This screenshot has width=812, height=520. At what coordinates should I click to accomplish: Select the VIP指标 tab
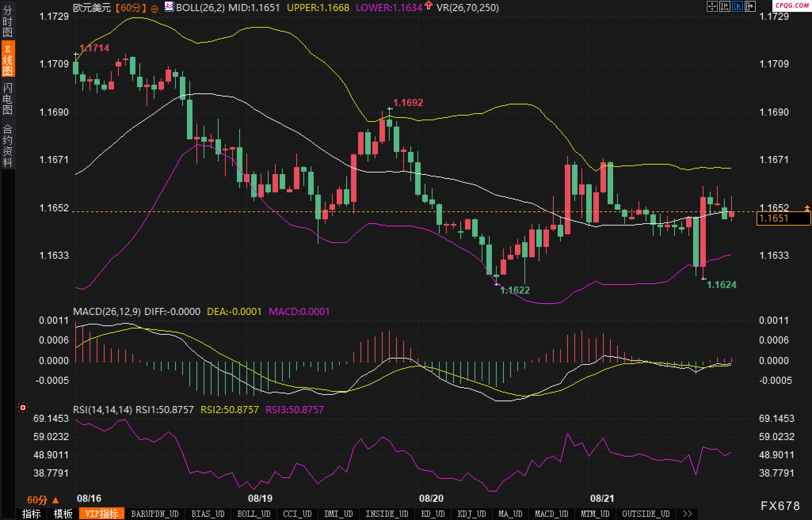pyautogui.click(x=102, y=514)
